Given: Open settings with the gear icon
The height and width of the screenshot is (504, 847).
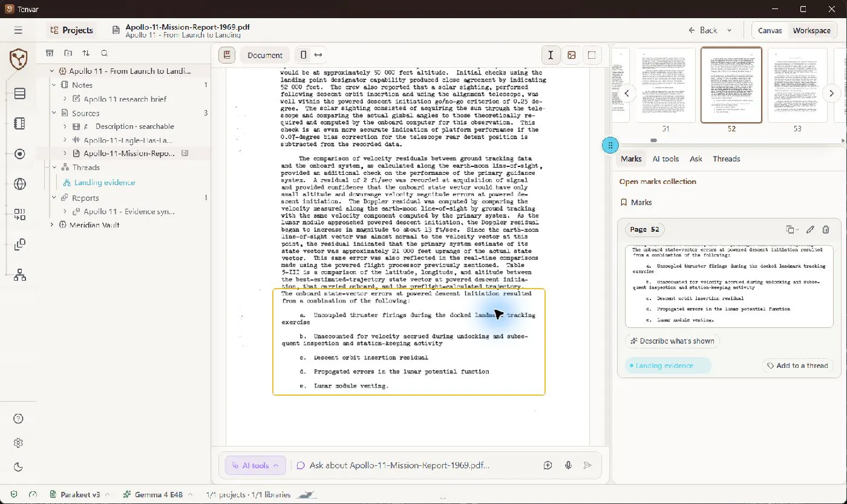Looking at the screenshot, I should tap(18, 443).
